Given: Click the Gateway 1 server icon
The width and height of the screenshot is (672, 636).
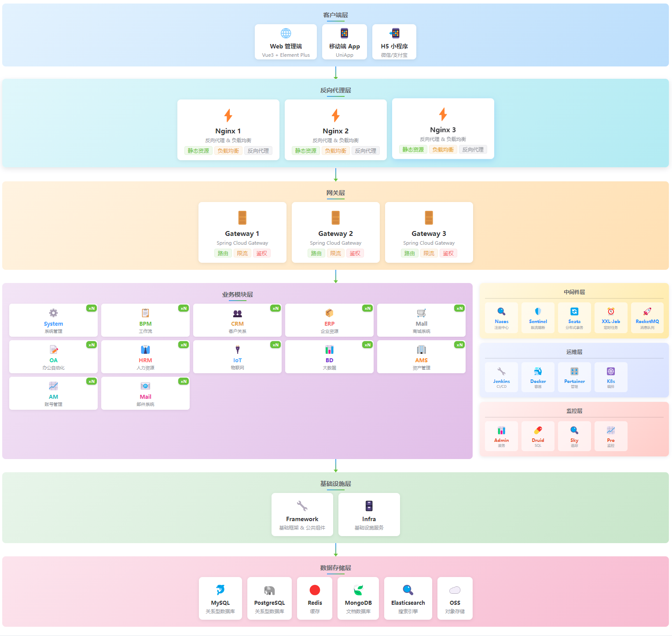Looking at the screenshot, I should tap(242, 218).
